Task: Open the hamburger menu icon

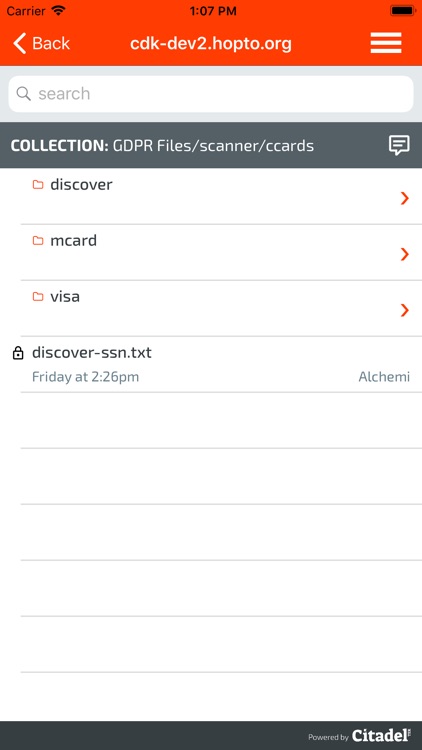Action: [x=386, y=44]
